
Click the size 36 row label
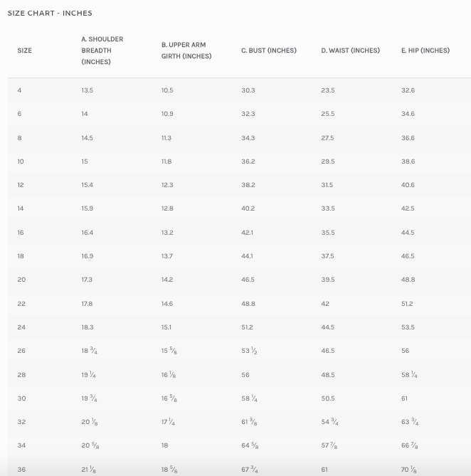[x=21, y=470]
